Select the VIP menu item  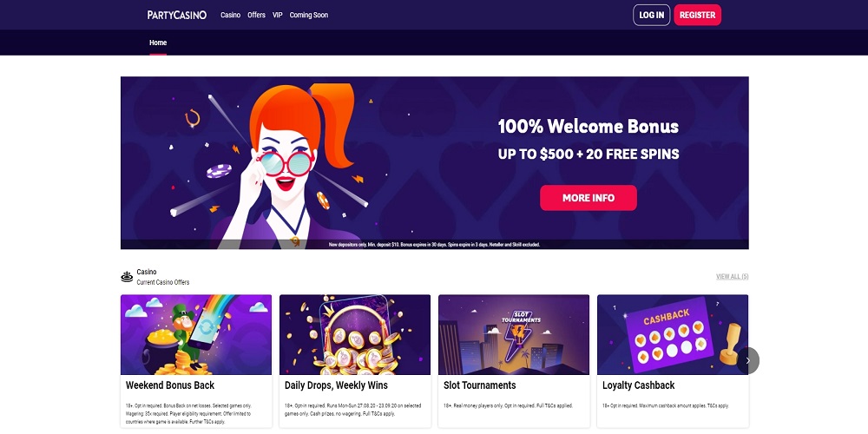[x=278, y=15]
